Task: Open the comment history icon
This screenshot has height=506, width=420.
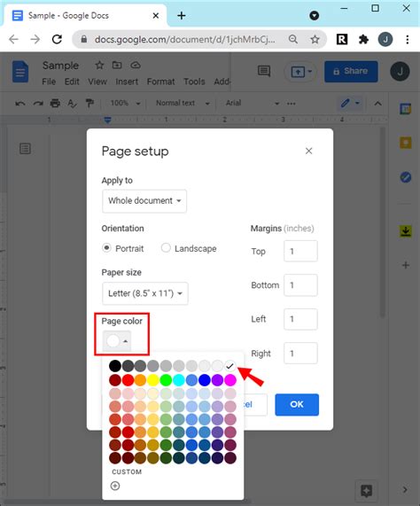Action: pos(264,71)
